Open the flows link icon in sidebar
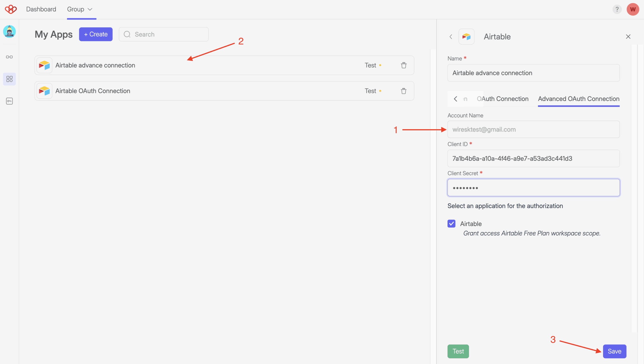644x364 pixels. click(9, 57)
